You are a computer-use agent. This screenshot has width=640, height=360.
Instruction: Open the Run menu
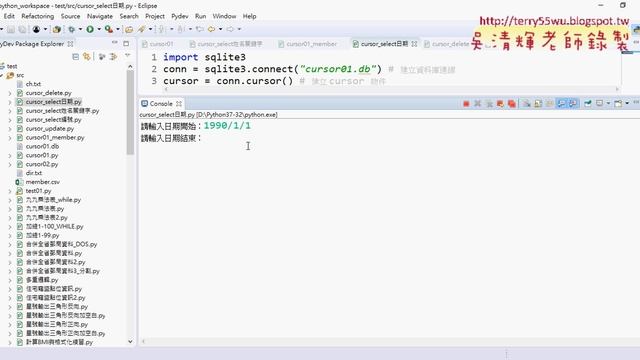click(x=200, y=16)
